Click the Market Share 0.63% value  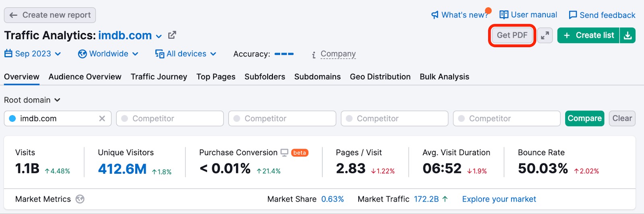coord(332,199)
